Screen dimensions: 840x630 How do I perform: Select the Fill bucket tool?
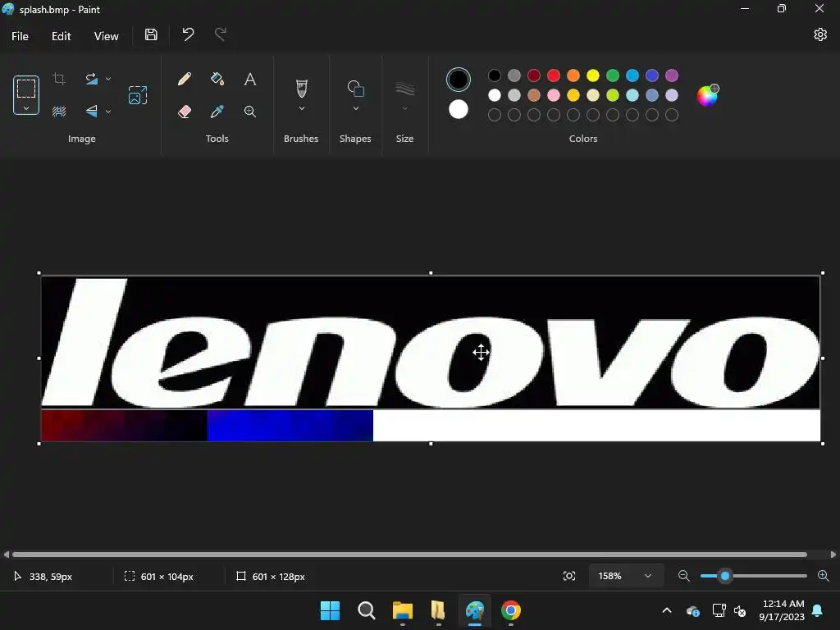coord(217,80)
